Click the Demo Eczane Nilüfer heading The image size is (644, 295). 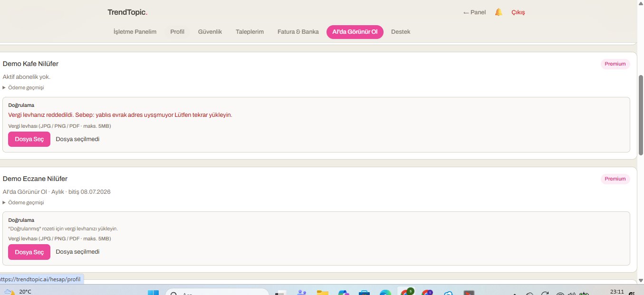[35, 179]
